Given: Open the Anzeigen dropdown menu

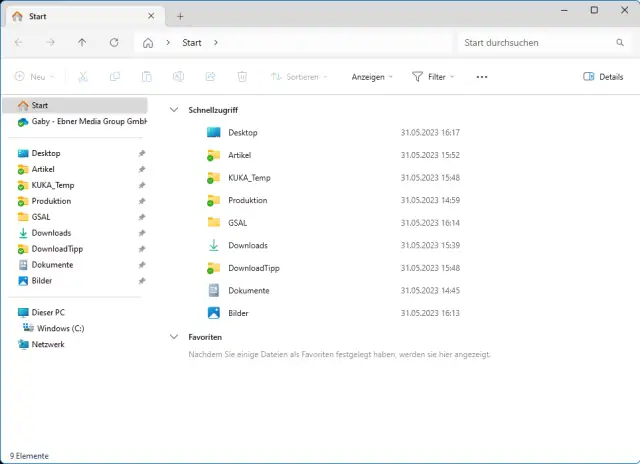Looking at the screenshot, I should (x=372, y=77).
